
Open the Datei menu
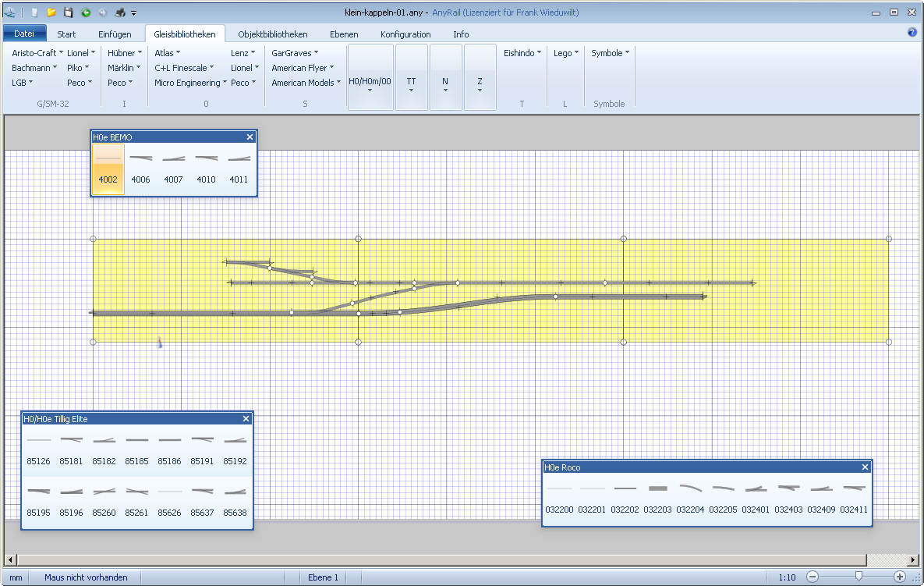point(24,34)
